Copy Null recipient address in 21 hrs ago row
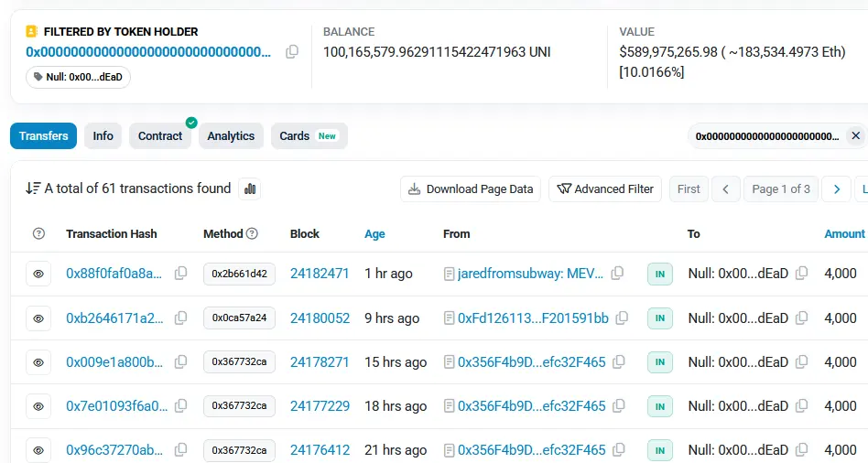Viewport: 868px width, 463px height. pos(801,450)
